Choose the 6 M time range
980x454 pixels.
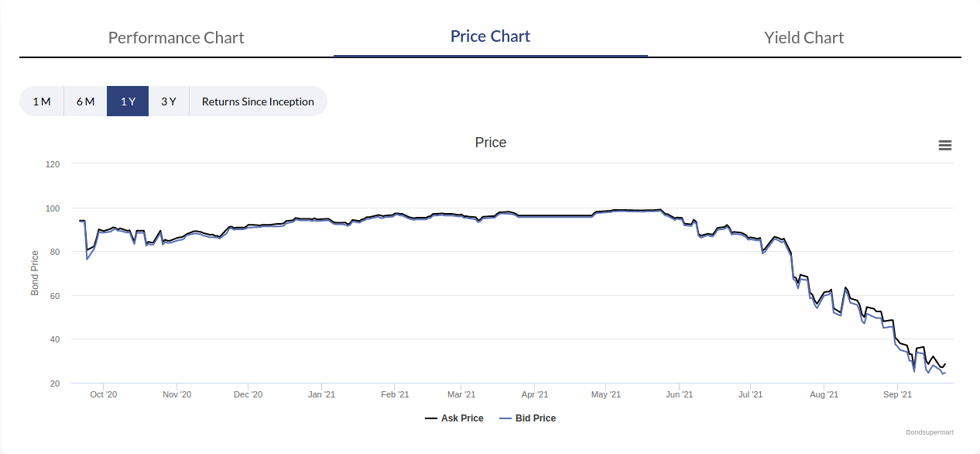[85, 101]
